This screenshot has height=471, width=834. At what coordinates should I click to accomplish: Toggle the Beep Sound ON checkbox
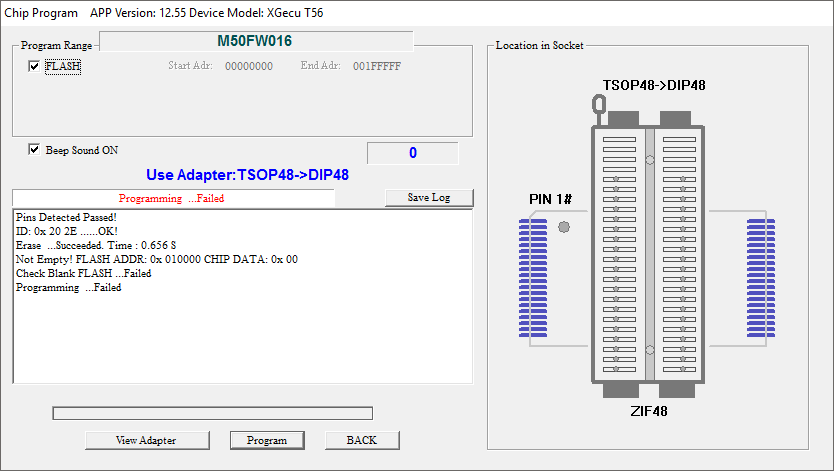[35, 150]
